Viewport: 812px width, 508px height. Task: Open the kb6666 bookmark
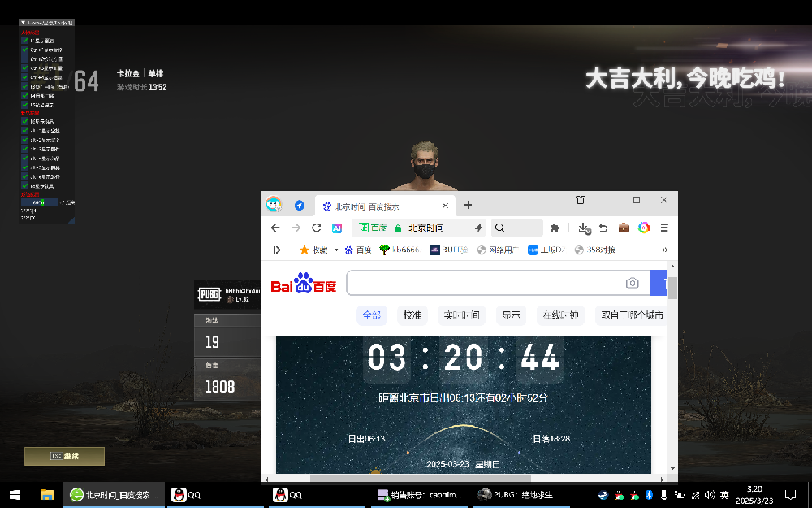pyautogui.click(x=400, y=250)
